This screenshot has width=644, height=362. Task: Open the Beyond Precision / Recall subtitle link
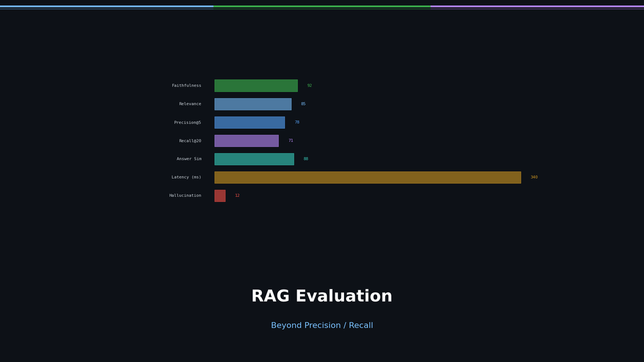coord(322,325)
